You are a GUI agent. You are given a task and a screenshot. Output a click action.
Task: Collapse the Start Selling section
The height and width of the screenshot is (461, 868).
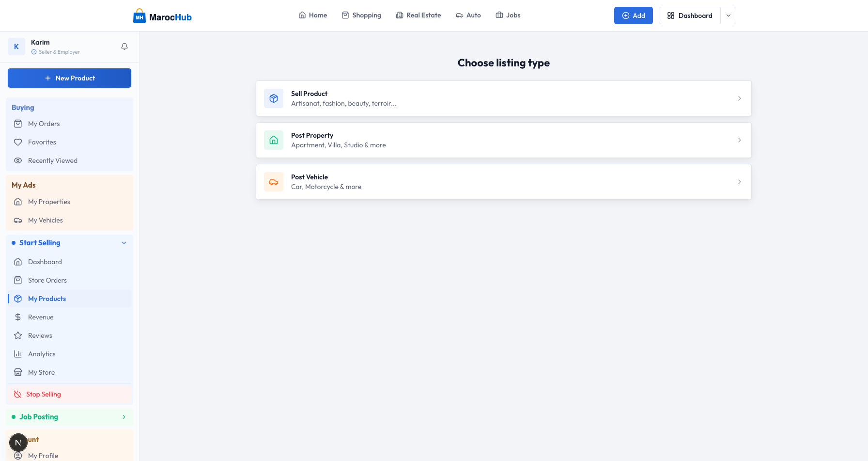(124, 243)
